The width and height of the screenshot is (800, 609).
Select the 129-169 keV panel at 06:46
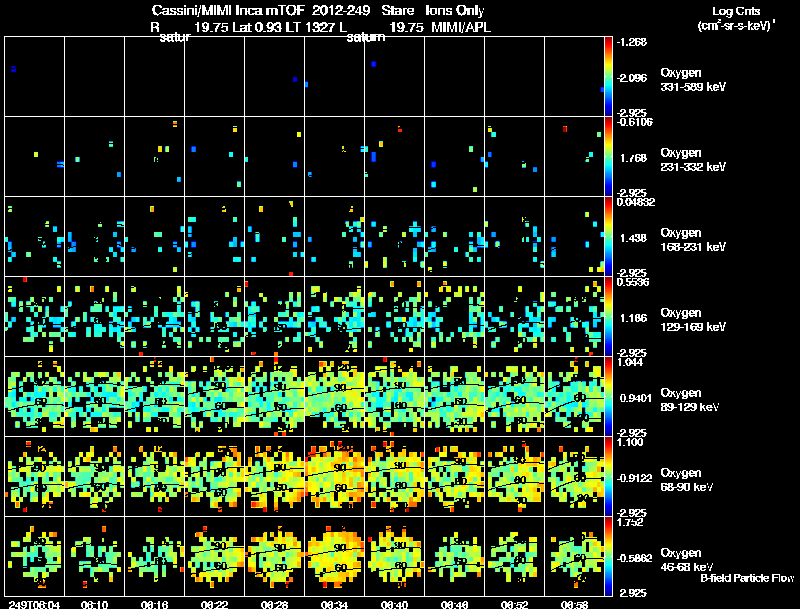455,316
